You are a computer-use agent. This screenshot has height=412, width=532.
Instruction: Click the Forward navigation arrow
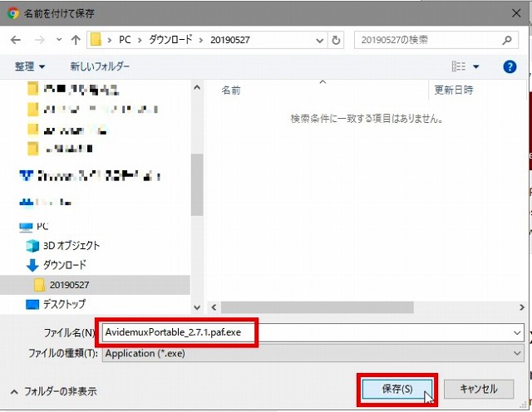coord(37,40)
